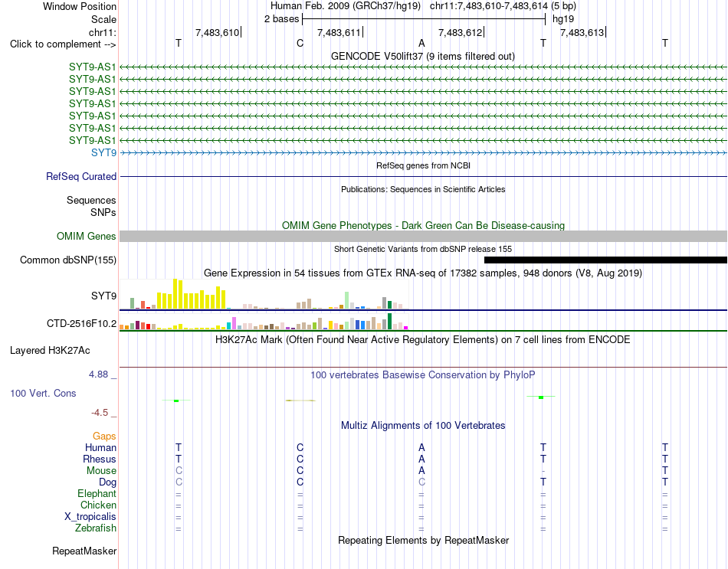Image resolution: width=728 pixels, height=569 pixels.
Task: Click the hg19 label next to the scale bar
Action: point(562,19)
